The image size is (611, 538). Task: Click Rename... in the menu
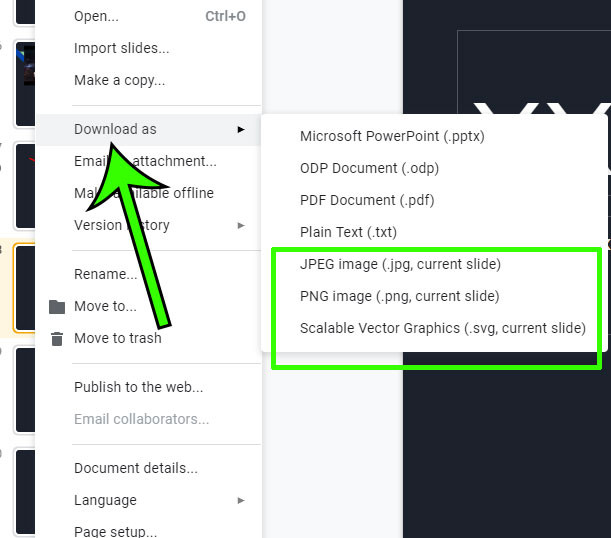(x=105, y=274)
